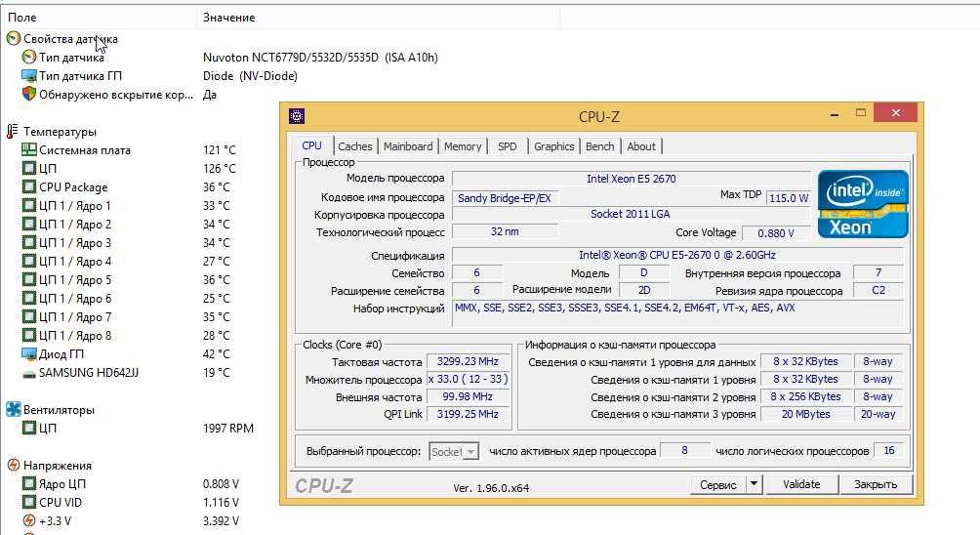
Task: Select the Graphics tab
Action: click(x=553, y=146)
